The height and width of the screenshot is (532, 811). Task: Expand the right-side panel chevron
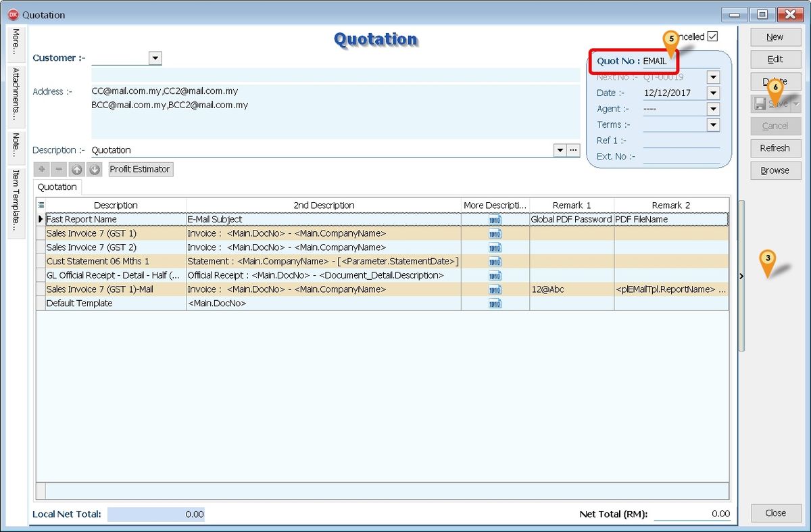tap(741, 276)
